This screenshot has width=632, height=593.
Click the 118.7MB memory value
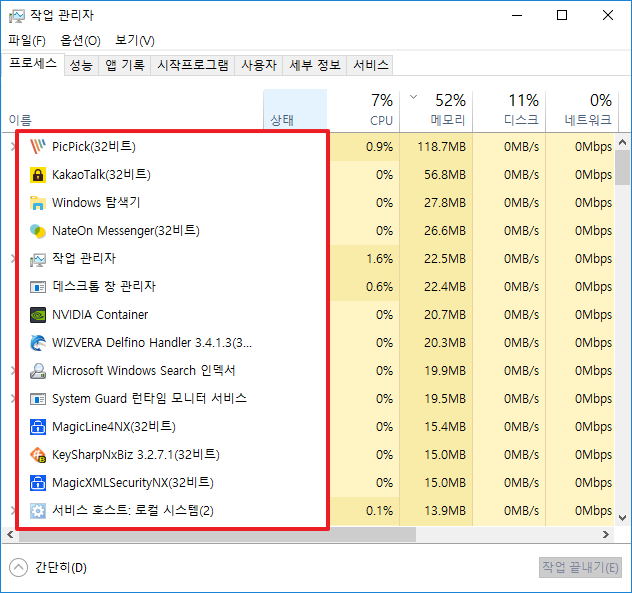[441, 146]
